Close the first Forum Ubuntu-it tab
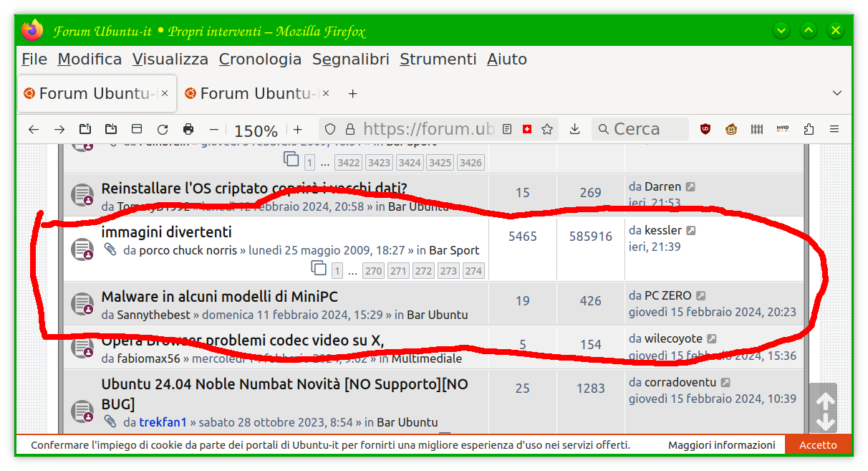Viewport: 868px width, 471px height. [165, 93]
